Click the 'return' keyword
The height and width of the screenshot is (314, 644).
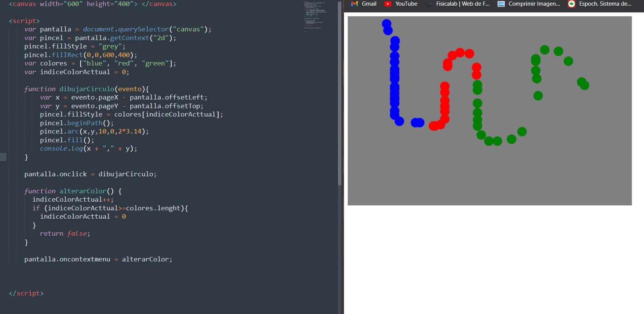point(52,233)
